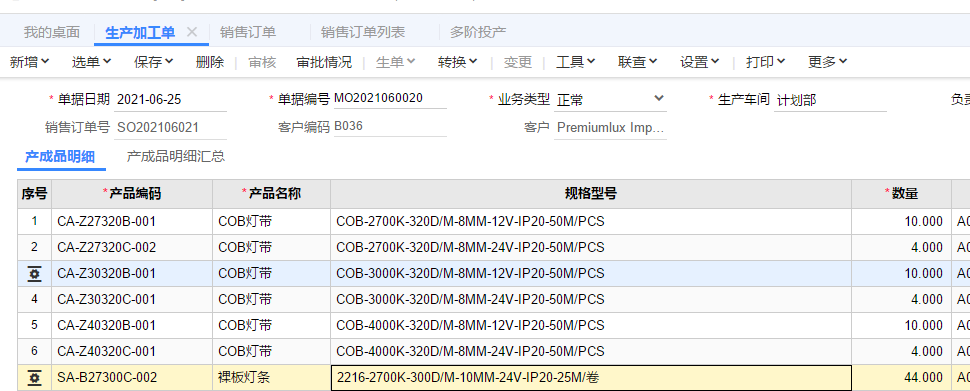Click spec cell COB-3000K-320D/M-8MM-24V-IP20-50M/PCS
The height and width of the screenshot is (391, 970).
pos(591,299)
